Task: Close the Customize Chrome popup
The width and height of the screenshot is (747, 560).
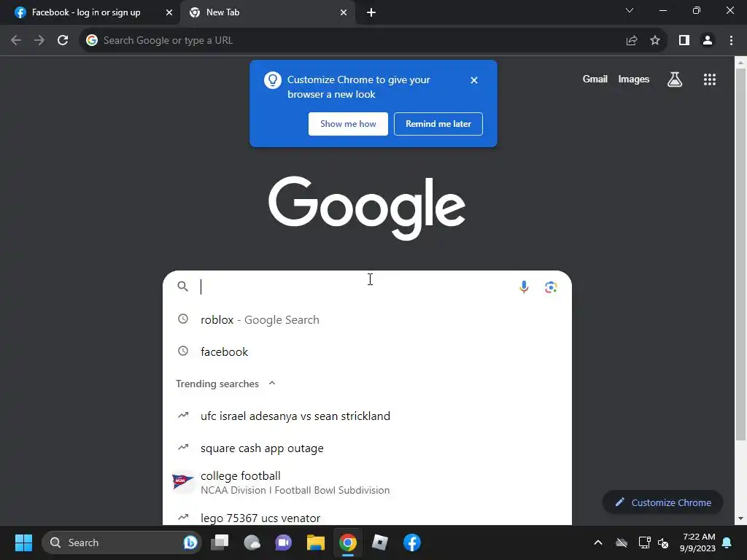Action: pyautogui.click(x=474, y=80)
